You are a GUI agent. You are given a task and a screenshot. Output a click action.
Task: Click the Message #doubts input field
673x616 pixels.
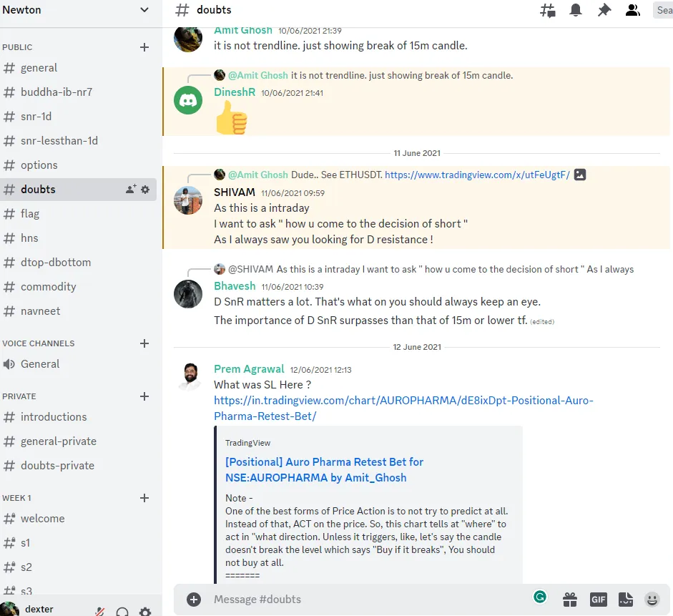click(358, 599)
